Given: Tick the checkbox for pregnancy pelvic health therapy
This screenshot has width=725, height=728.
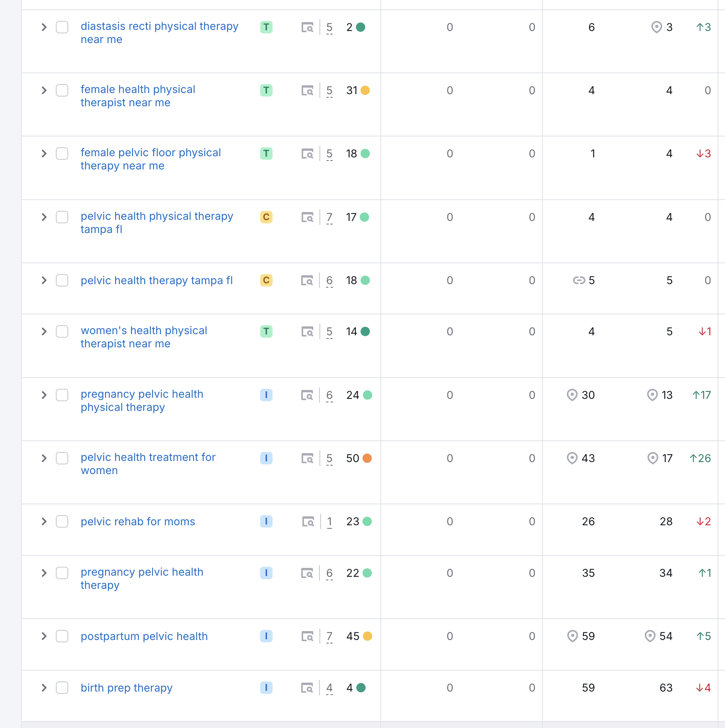Looking at the screenshot, I should (x=62, y=573).
